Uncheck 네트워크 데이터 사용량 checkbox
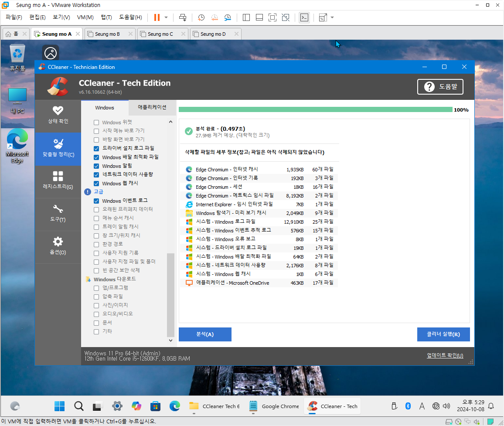This screenshot has height=426, width=504. click(x=96, y=174)
